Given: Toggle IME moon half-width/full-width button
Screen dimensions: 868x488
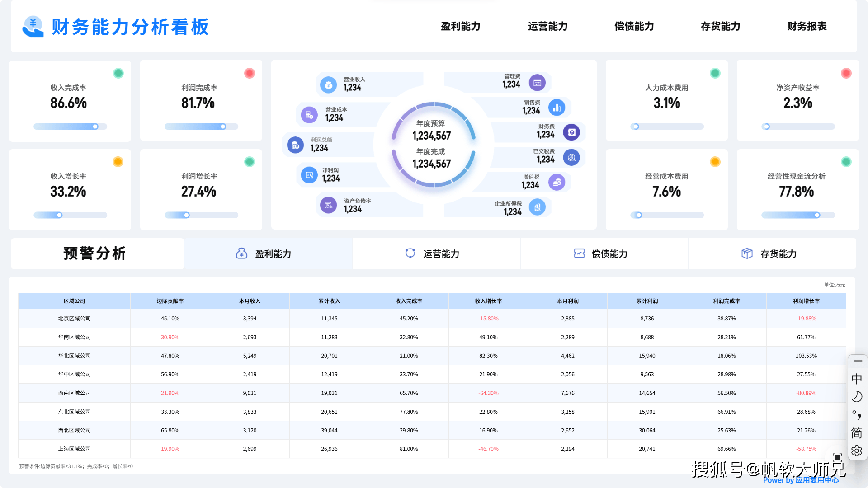Looking at the screenshot, I should [857, 397].
